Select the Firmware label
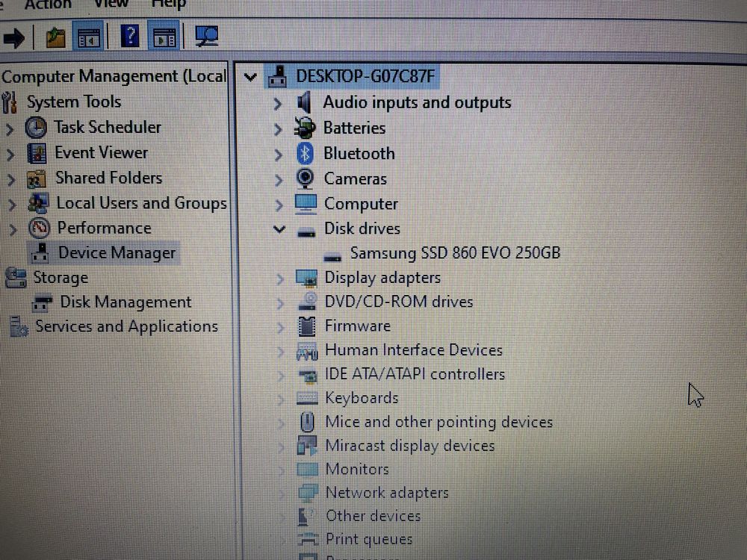This screenshot has width=747, height=560. (x=357, y=326)
